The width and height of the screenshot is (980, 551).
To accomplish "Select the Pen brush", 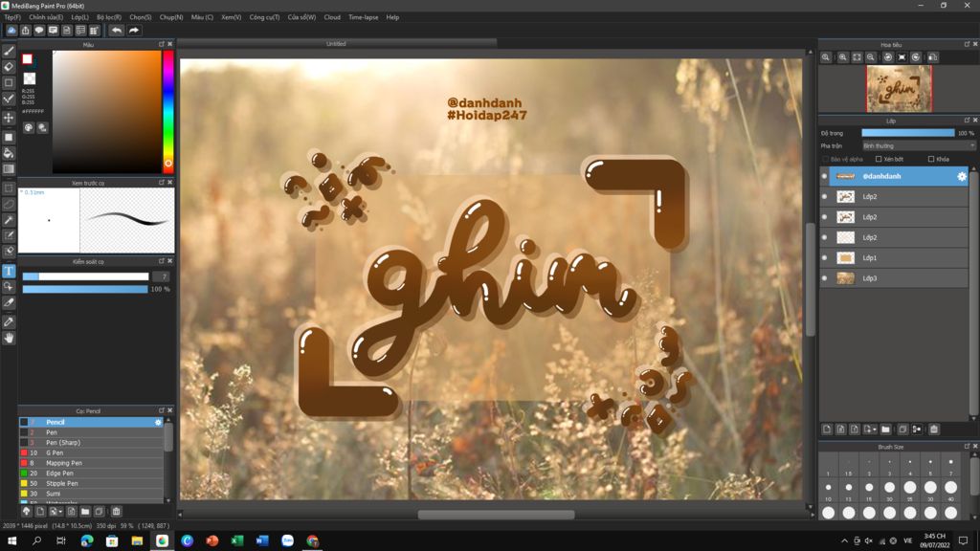I will coord(91,432).
